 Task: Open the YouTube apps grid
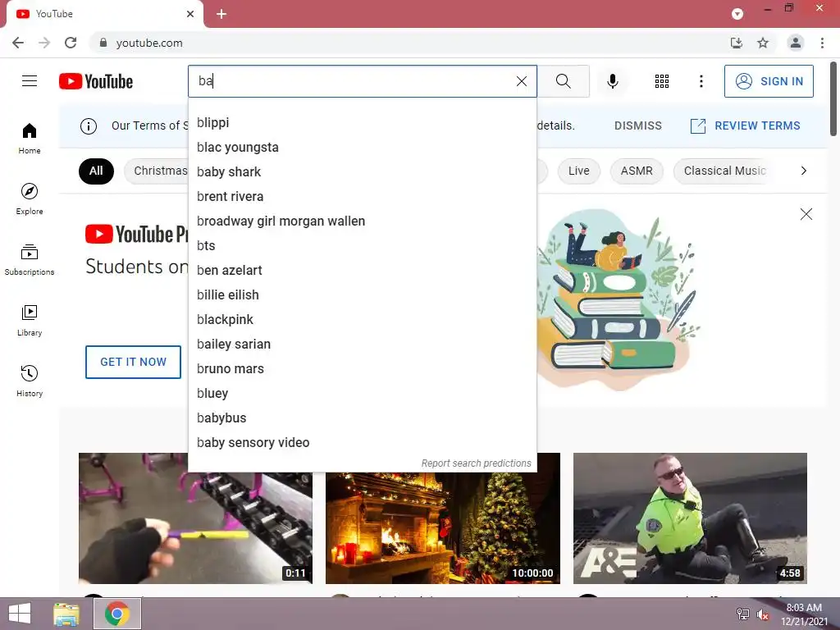(x=662, y=81)
